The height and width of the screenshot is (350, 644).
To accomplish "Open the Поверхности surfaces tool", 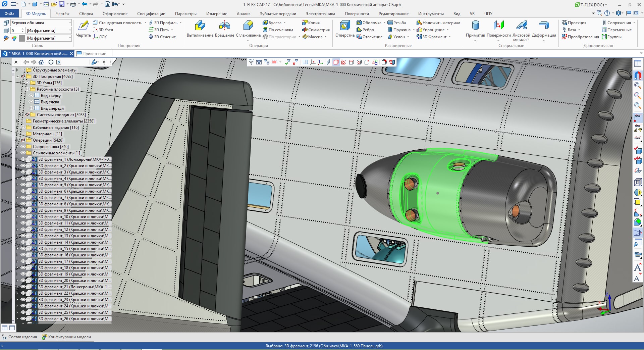I will [499, 29].
